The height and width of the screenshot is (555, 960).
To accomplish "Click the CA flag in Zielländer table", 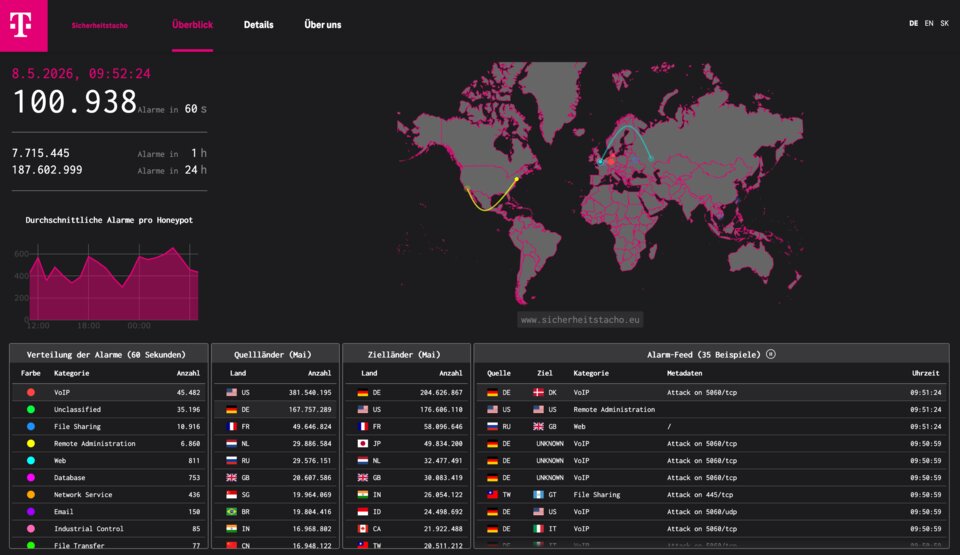I will (x=363, y=529).
